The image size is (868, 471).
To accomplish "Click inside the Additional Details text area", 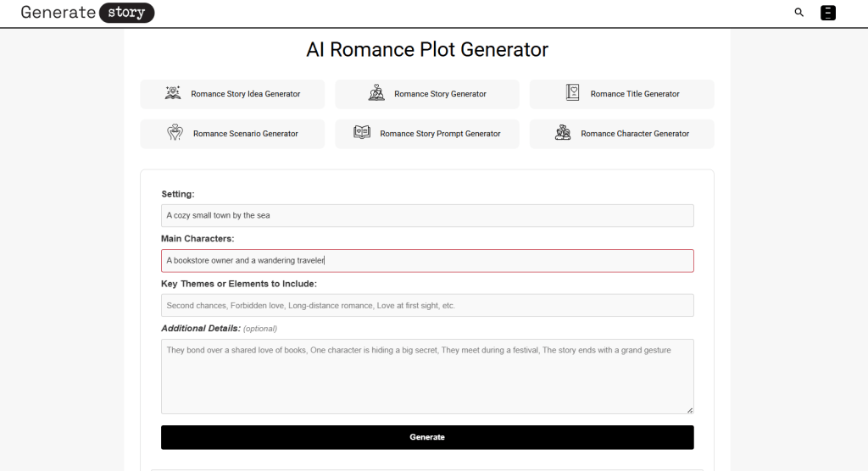I will (427, 376).
